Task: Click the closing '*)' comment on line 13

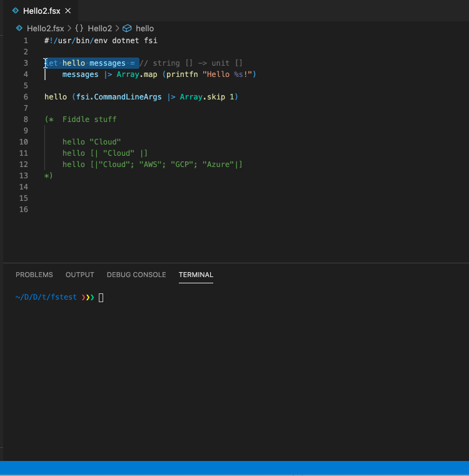Action: click(49, 176)
